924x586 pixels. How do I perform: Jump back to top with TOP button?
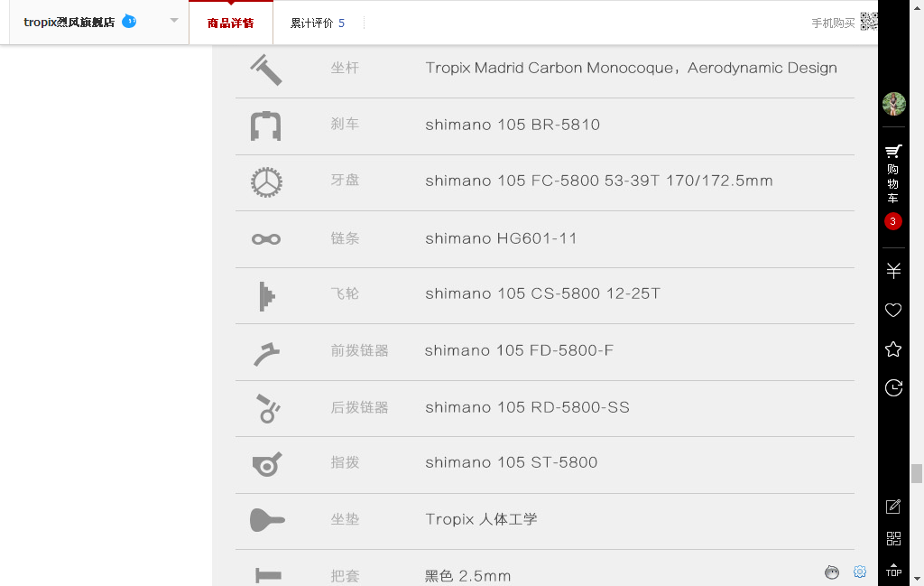pyautogui.click(x=893, y=570)
